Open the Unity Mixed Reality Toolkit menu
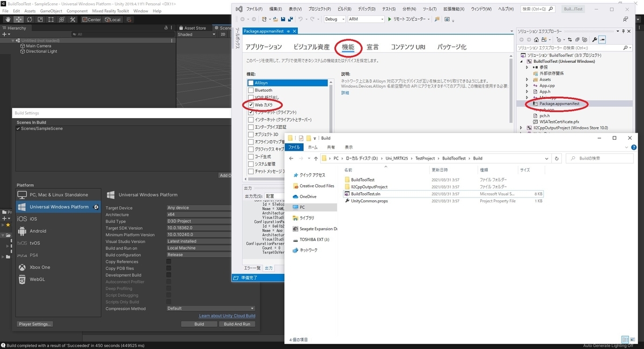The width and height of the screenshot is (644, 349). 111,11
